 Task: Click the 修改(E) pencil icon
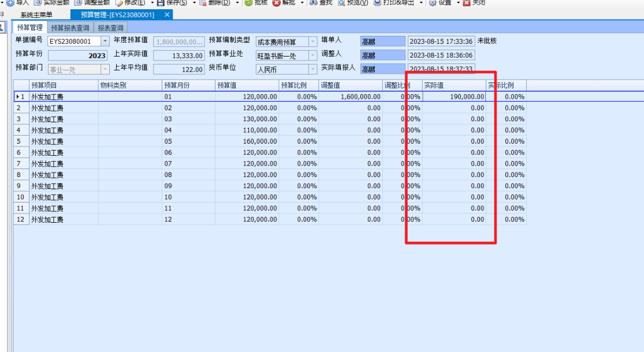pyautogui.click(x=120, y=2)
